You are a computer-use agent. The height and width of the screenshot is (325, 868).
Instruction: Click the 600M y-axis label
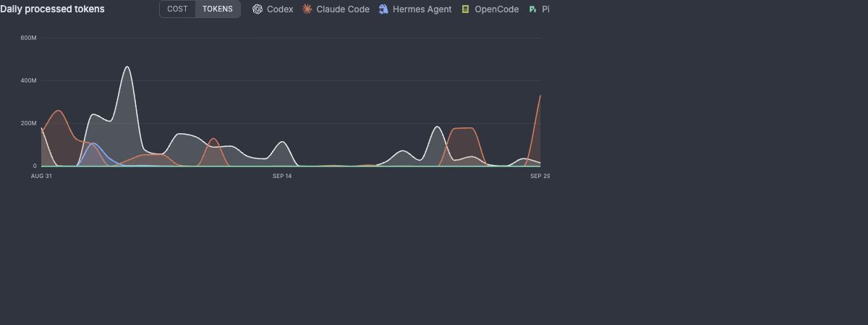[x=29, y=38]
